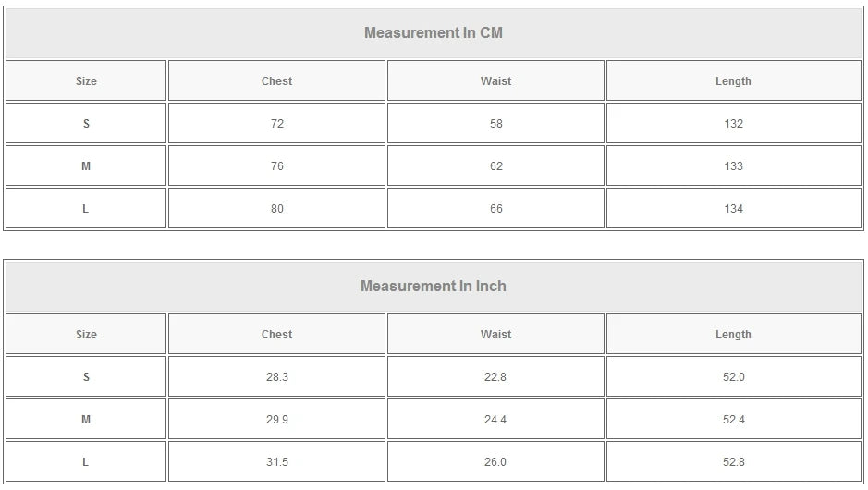The width and height of the screenshot is (868, 490).
Task: Select the Chest header in the CM table
Action: point(276,81)
